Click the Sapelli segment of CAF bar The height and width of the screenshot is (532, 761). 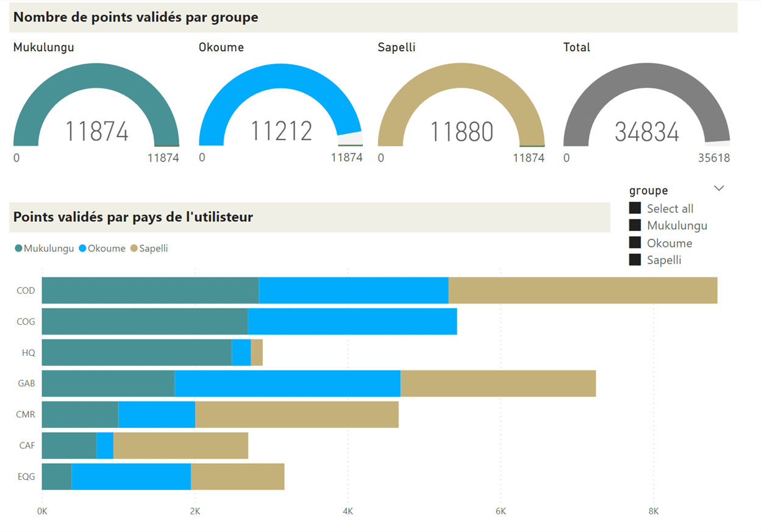pyautogui.click(x=180, y=446)
